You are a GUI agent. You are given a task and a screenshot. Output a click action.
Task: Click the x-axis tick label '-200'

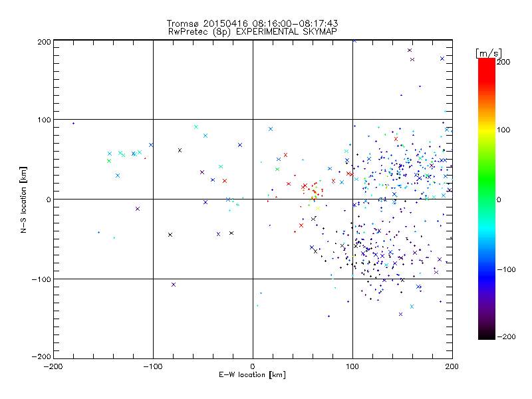53,366
